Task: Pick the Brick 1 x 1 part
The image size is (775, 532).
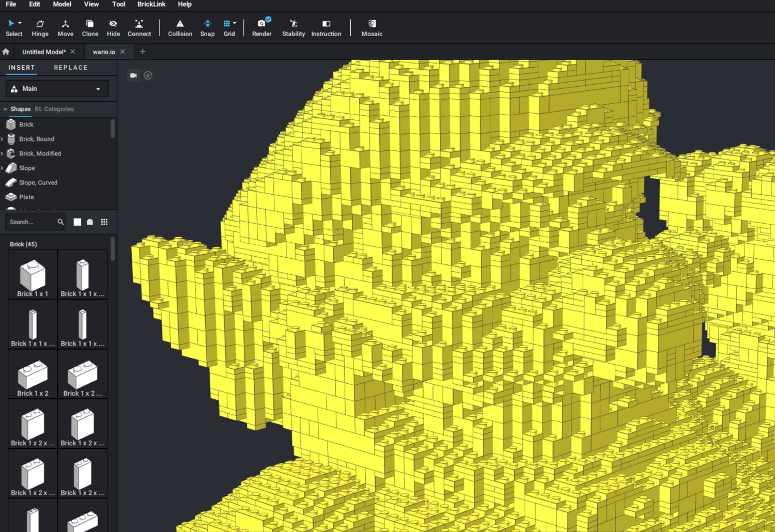Action: pos(33,274)
